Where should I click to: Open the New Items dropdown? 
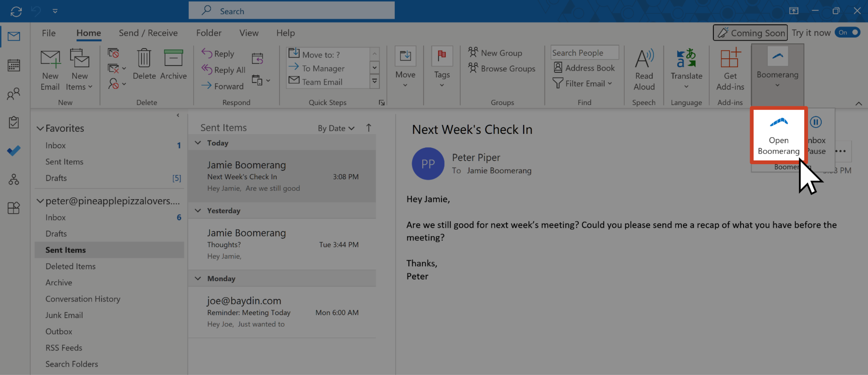(79, 70)
